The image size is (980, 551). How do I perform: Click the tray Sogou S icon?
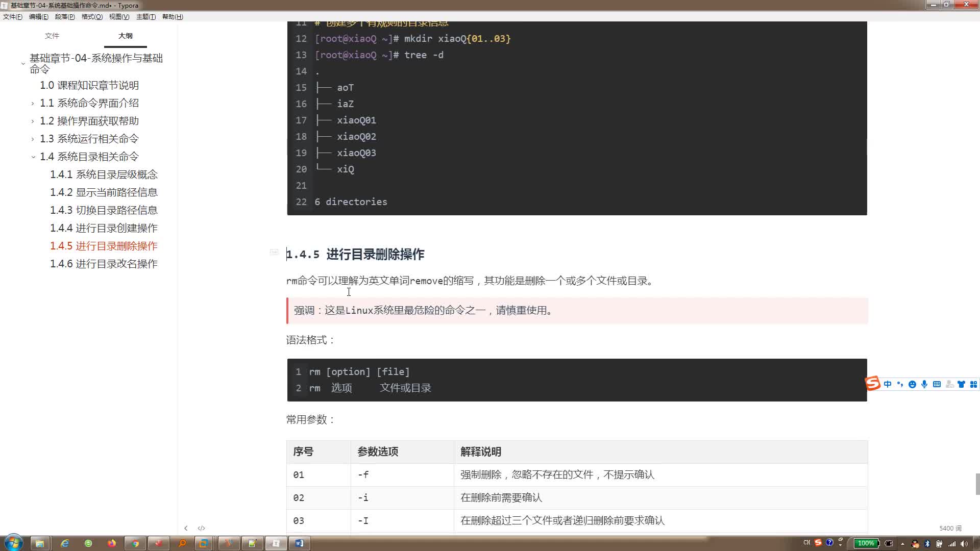(818, 542)
